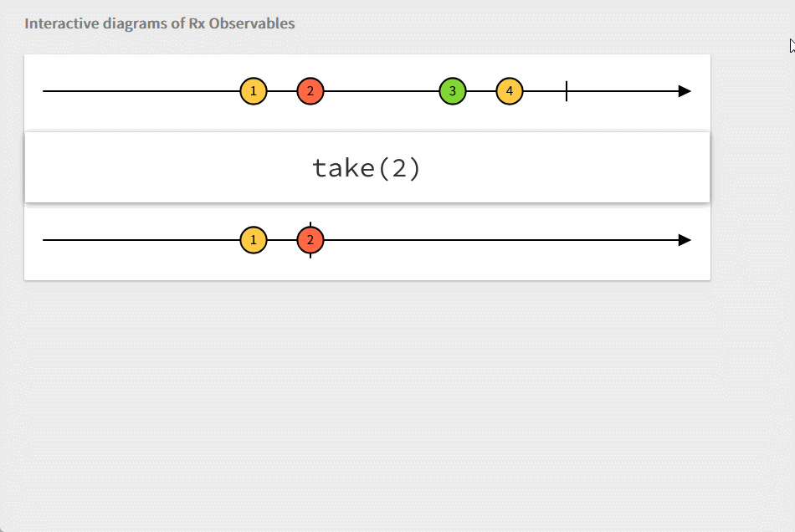Click output line left of marble 1
The height and width of the screenshot is (532, 795).
coord(142,241)
